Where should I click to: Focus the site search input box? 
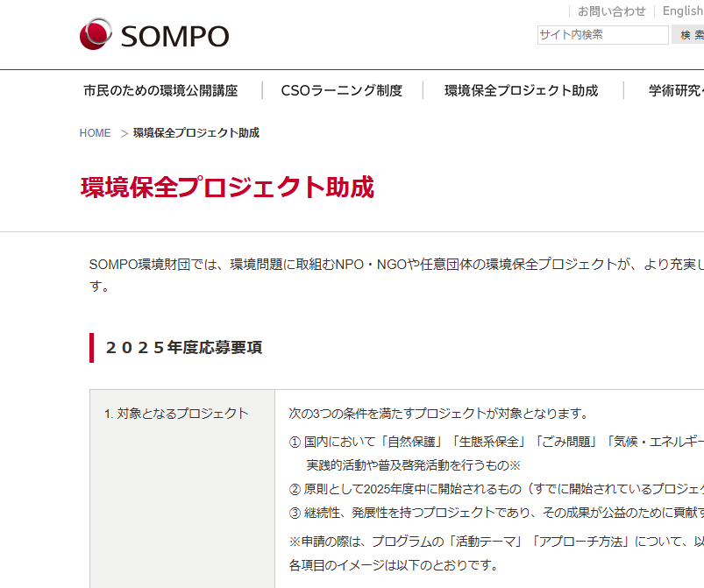click(x=602, y=36)
